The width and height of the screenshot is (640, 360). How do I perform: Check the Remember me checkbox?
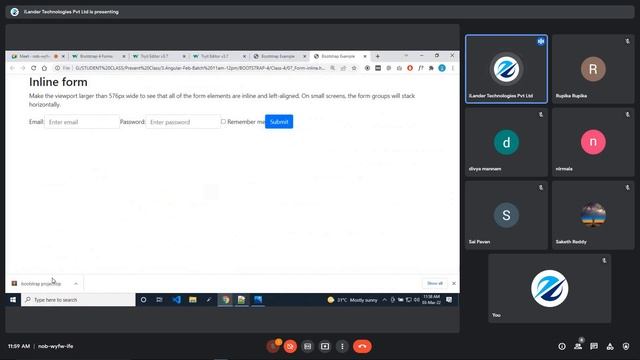[x=223, y=122]
